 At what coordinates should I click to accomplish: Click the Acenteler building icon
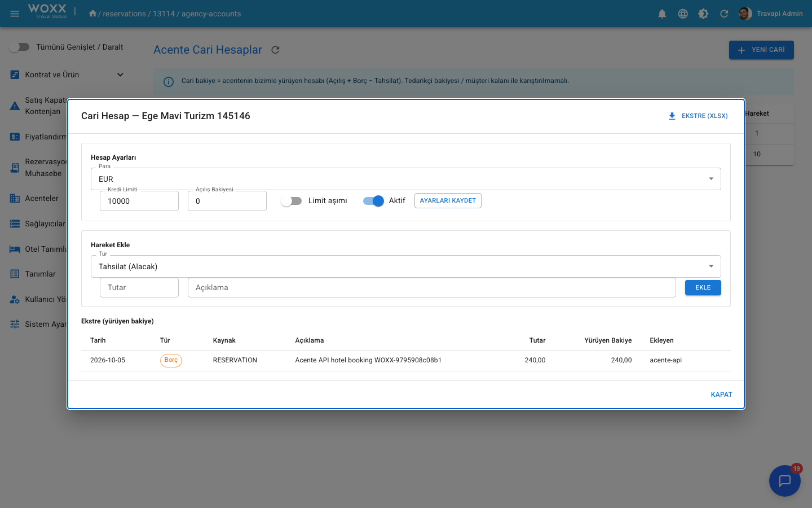(15, 198)
